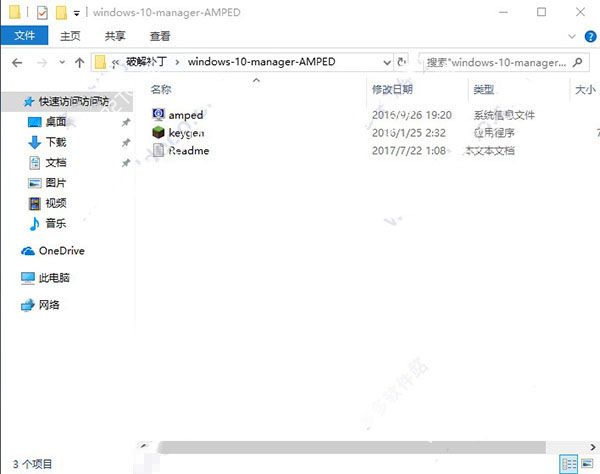The width and height of the screenshot is (600, 474).
Task: Go up one folder level
Action: 79,62
